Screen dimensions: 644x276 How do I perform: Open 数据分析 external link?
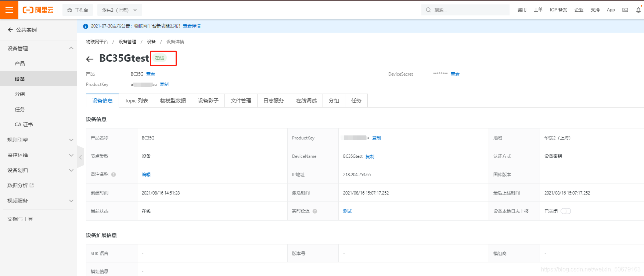pos(21,185)
